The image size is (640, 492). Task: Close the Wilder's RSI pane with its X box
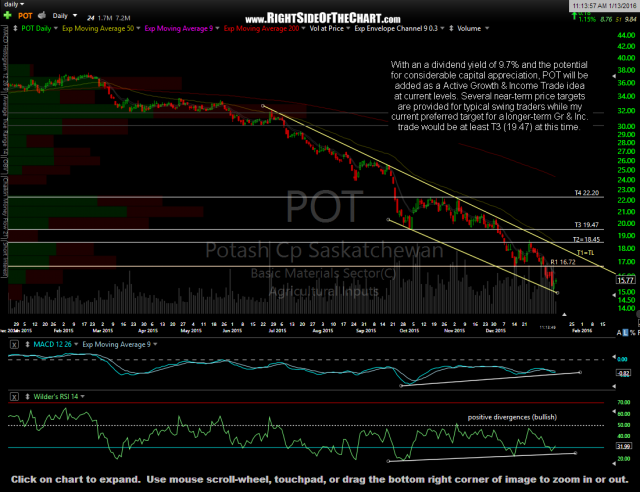point(14,396)
